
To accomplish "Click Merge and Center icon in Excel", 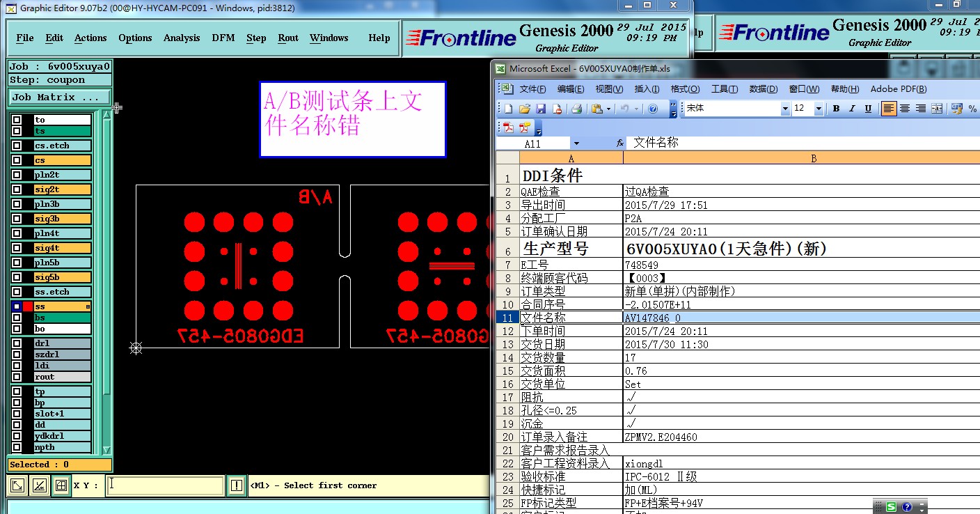I will coord(937,109).
